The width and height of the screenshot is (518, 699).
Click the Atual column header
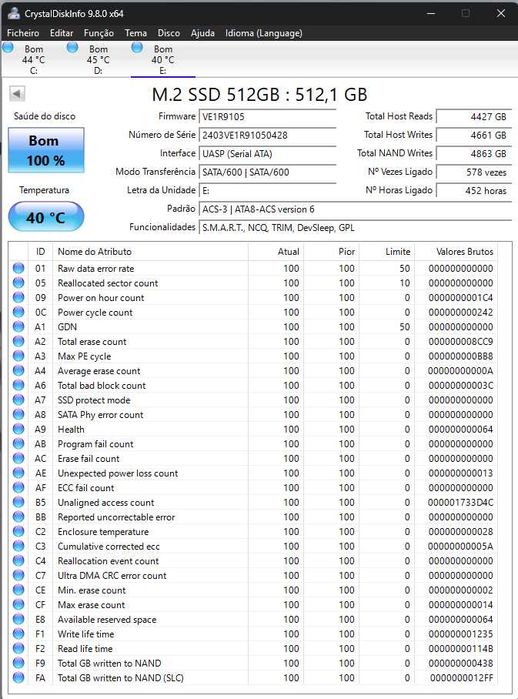pos(275,251)
